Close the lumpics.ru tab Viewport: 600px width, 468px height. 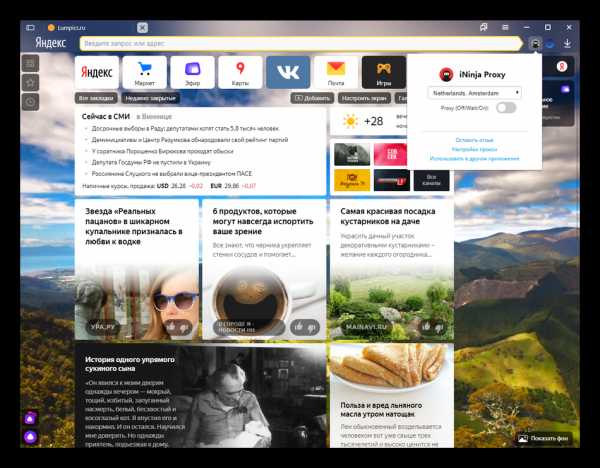click(142, 28)
